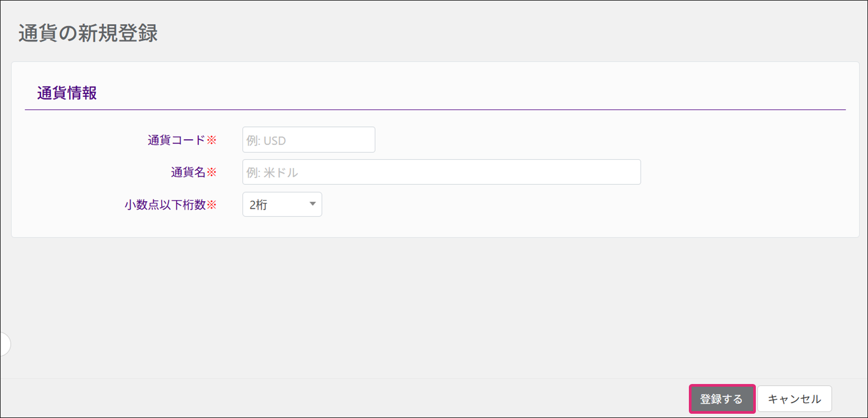Open the 小数点以下桁数 dropdown
The image size is (868, 418).
282,204
